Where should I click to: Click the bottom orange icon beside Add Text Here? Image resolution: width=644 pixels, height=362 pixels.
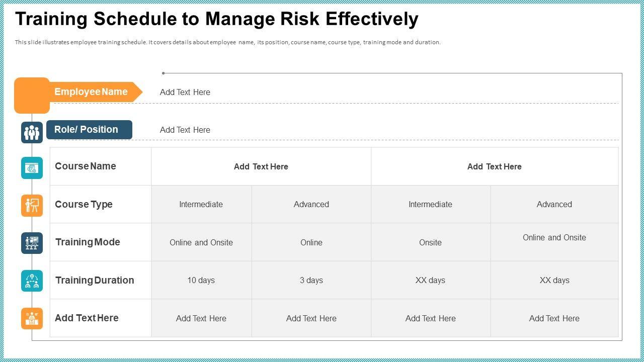point(32,318)
